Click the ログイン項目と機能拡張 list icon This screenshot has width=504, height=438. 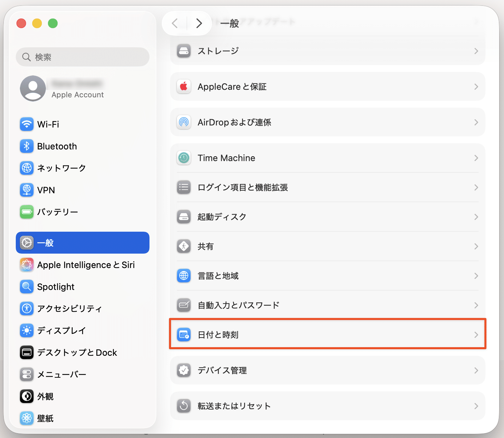coord(184,187)
